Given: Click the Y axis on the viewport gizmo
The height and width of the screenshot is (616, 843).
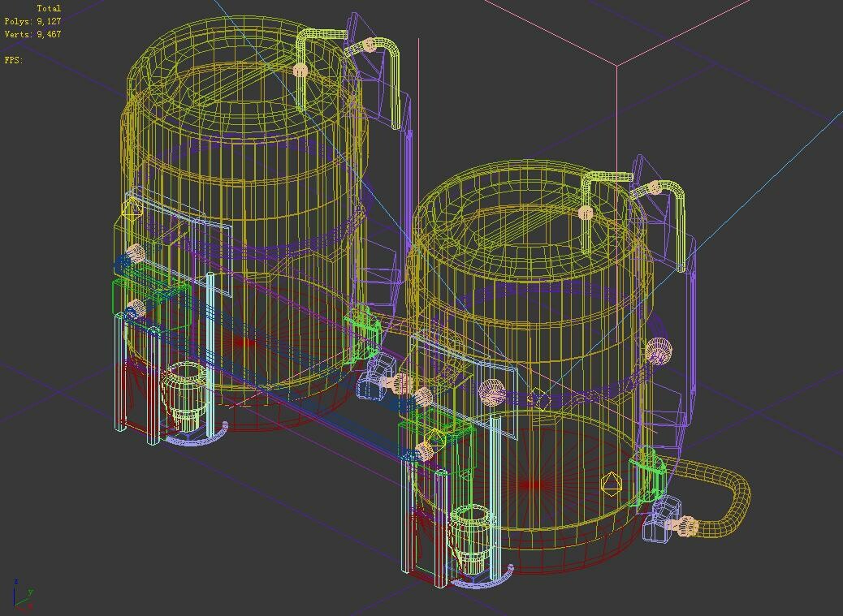Looking at the screenshot, I should click(x=30, y=592).
